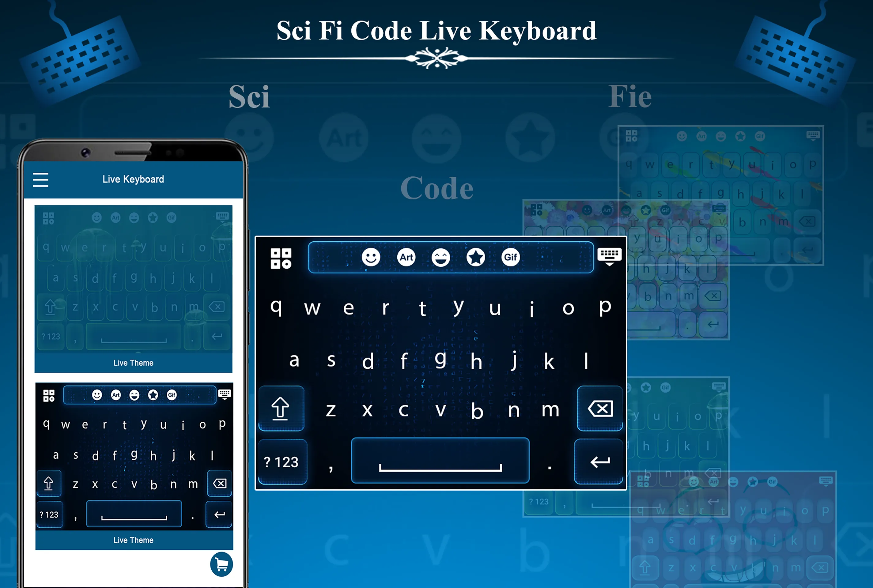Select the Live Keyboard app title tab
Viewport: 873px width, 588px height.
pos(134,179)
